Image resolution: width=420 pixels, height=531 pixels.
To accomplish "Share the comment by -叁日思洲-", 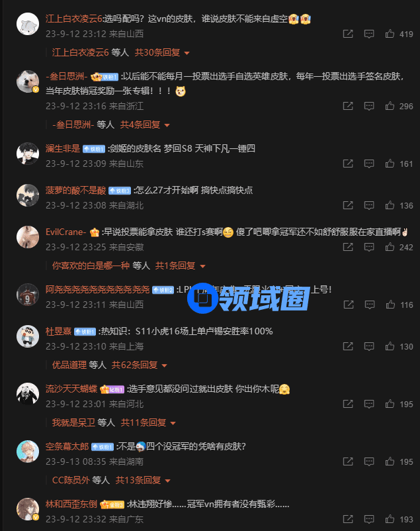I will 348,106.
